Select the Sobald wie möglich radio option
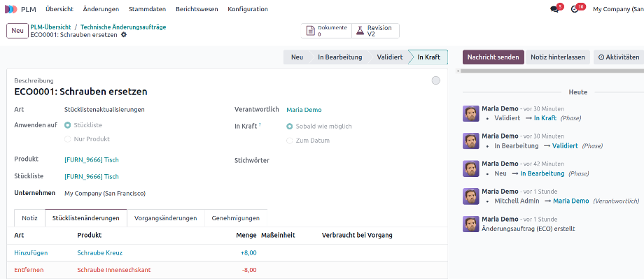The width and height of the screenshot is (644, 279). [x=290, y=127]
